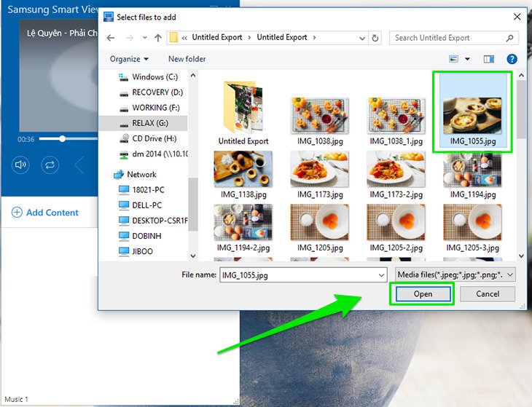
Task: Expand the view options dropdown arrow
Action: pyautogui.click(x=468, y=59)
